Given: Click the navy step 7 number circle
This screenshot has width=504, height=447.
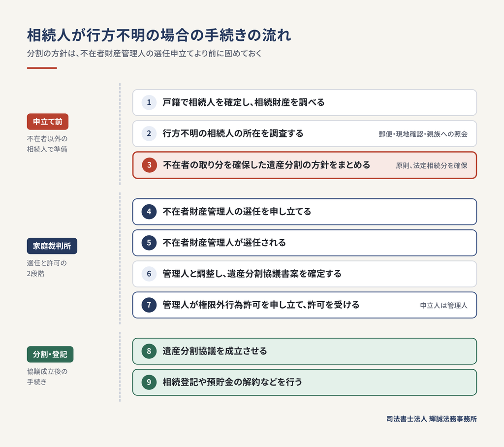Looking at the screenshot, I should point(149,305).
